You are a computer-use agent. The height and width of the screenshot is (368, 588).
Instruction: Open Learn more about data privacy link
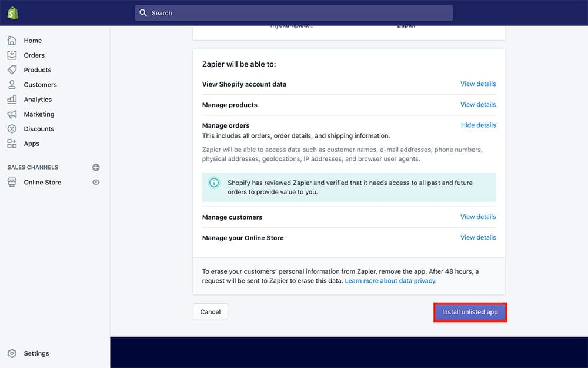390,281
